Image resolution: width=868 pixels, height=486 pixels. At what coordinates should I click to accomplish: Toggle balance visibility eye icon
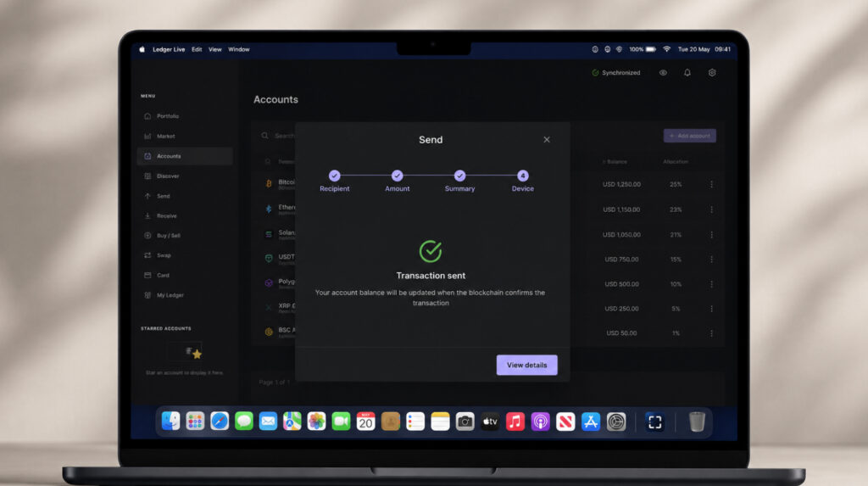click(x=663, y=73)
